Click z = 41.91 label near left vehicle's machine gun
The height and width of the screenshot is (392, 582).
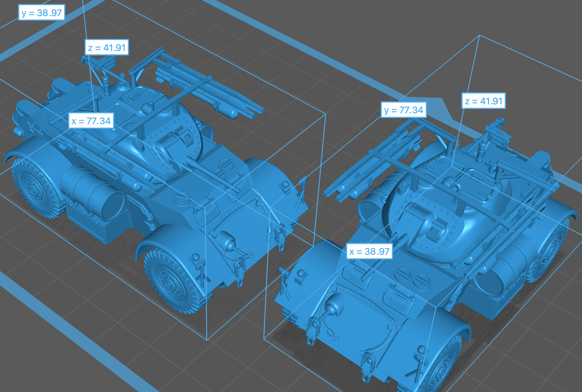coord(107,48)
